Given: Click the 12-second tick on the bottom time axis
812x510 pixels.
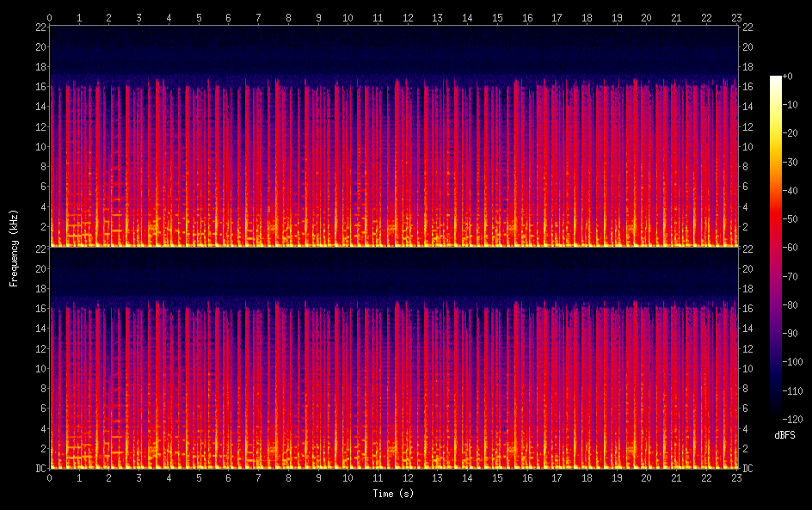Looking at the screenshot, I should coord(408,471).
